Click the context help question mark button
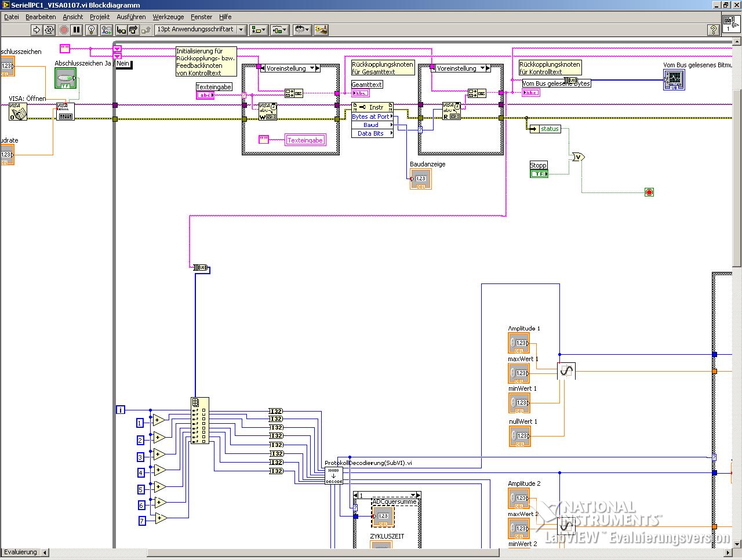Image resolution: width=742 pixels, height=560 pixels. coord(714,30)
